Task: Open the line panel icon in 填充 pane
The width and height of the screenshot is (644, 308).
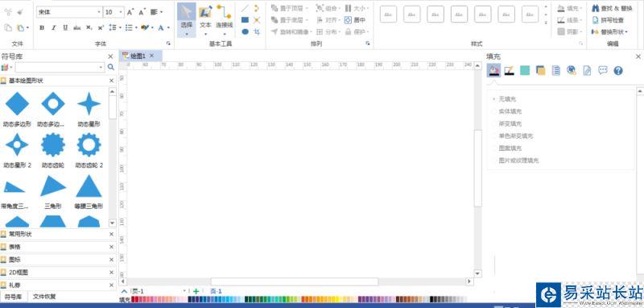Action: point(510,70)
